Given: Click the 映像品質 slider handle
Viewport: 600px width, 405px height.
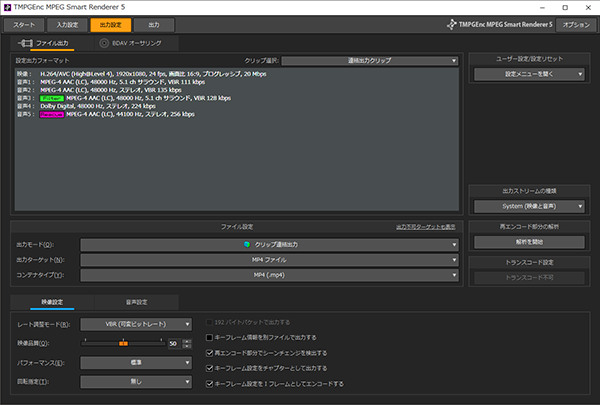Looking at the screenshot, I should click(x=123, y=344).
